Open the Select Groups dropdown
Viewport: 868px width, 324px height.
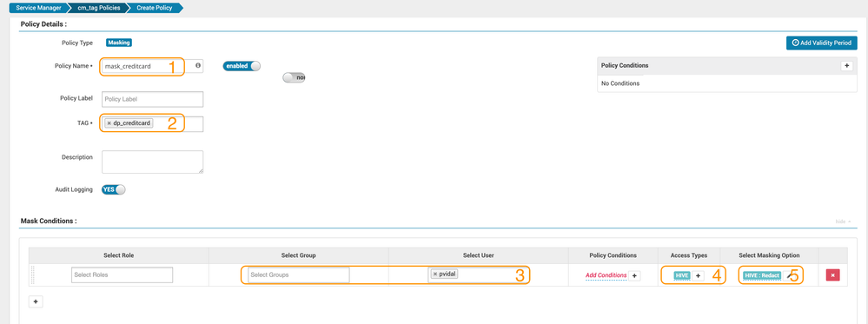click(298, 275)
